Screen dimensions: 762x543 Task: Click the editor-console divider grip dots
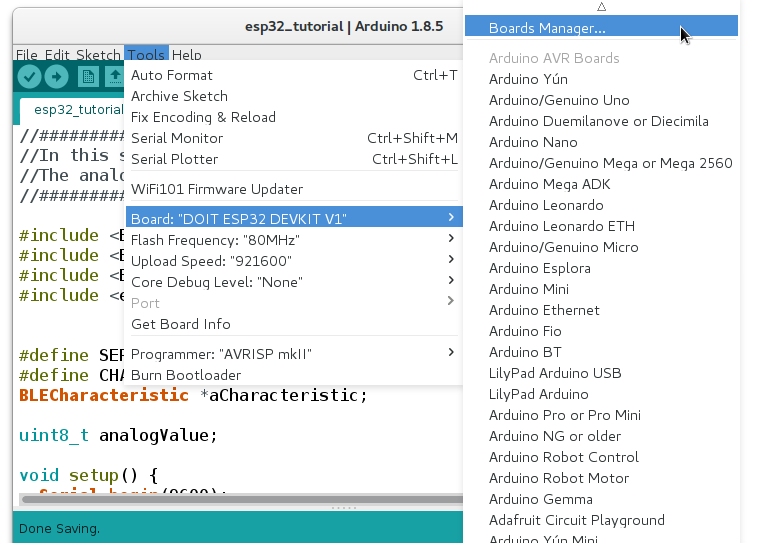click(x=344, y=508)
